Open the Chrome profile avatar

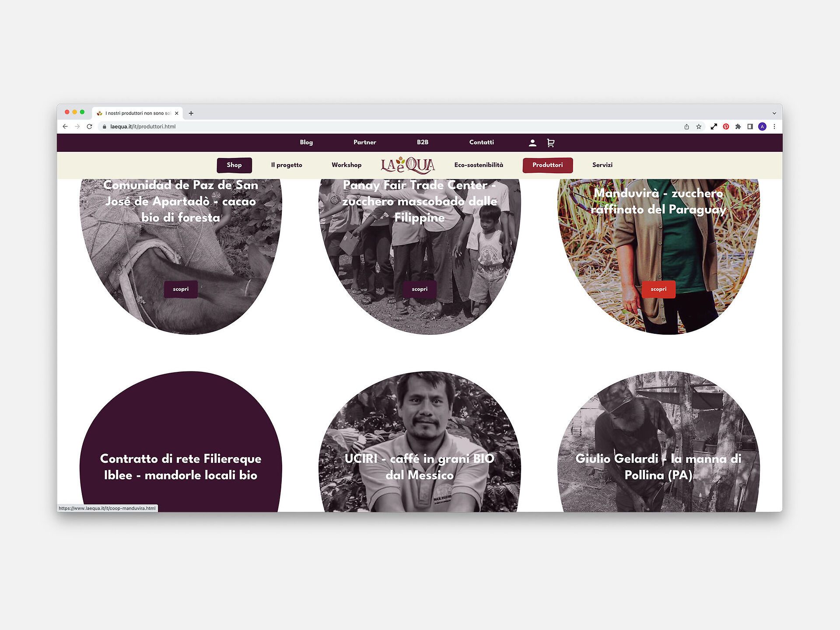coord(762,126)
